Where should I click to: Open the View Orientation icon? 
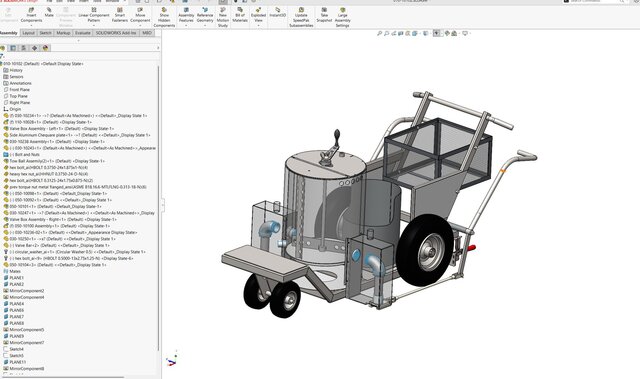pos(415,33)
